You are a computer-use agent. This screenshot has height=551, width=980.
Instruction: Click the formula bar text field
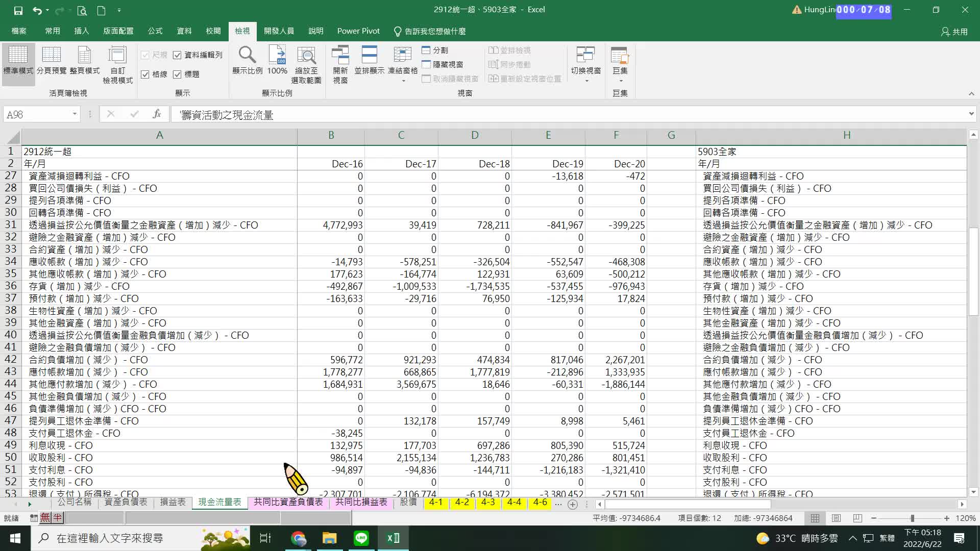568,115
